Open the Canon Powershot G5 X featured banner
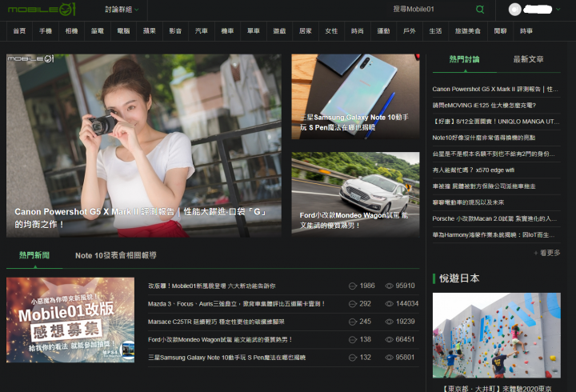This screenshot has height=392, width=576. 144,146
